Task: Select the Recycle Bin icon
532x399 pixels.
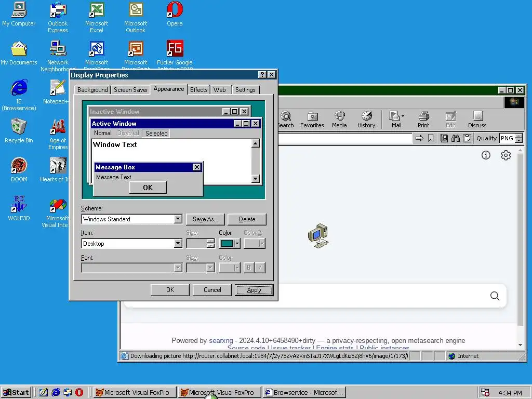Action: (19, 131)
